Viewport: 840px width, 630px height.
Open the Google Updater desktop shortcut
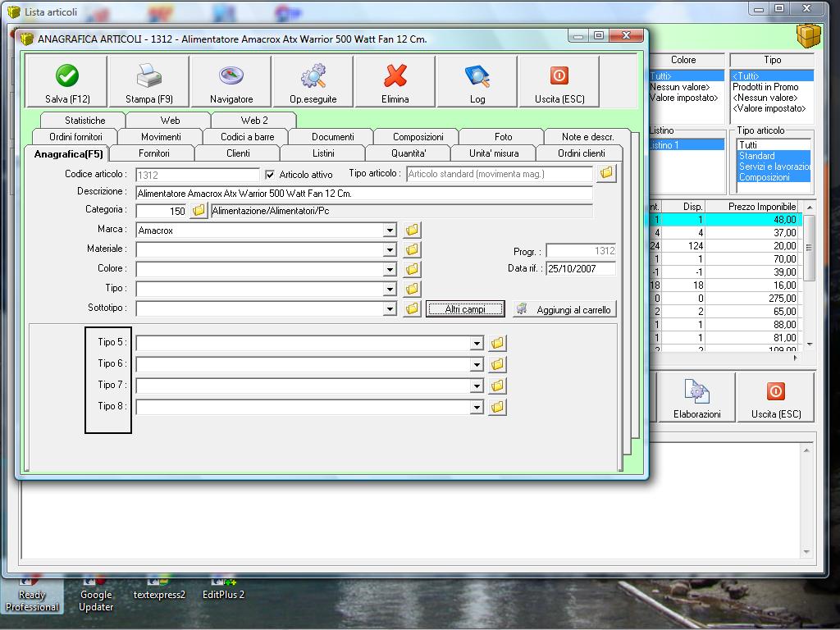96,594
